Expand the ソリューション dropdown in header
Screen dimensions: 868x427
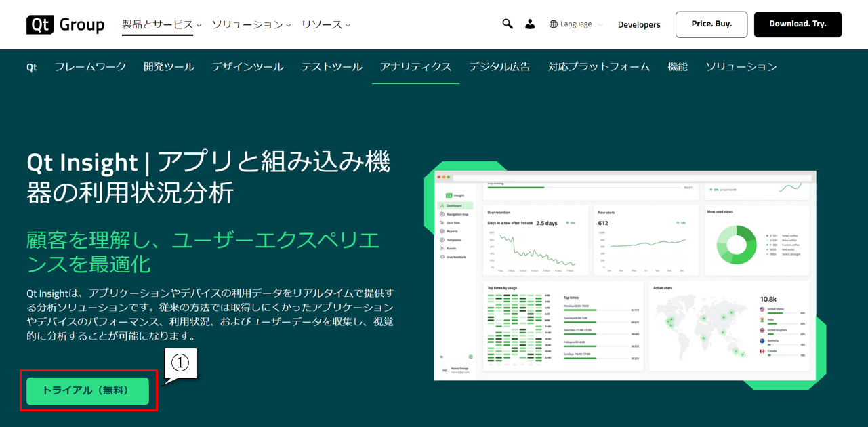(x=251, y=24)
